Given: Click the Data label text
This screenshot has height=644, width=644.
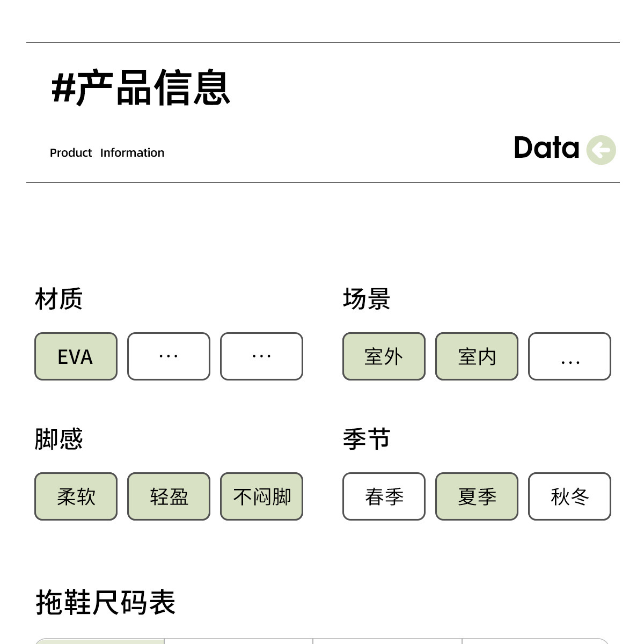Looking at the screenshot, I should coord(546,148).
